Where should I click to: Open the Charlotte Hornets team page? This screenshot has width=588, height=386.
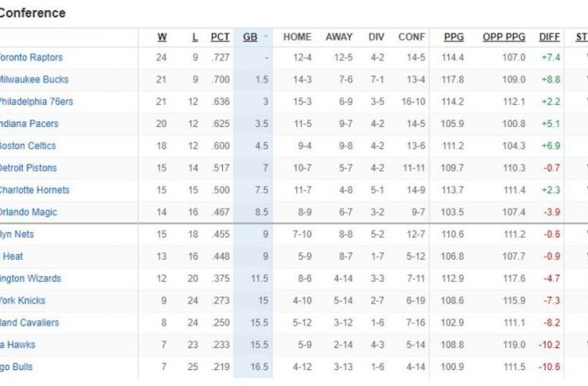click(x=34, y=191)
